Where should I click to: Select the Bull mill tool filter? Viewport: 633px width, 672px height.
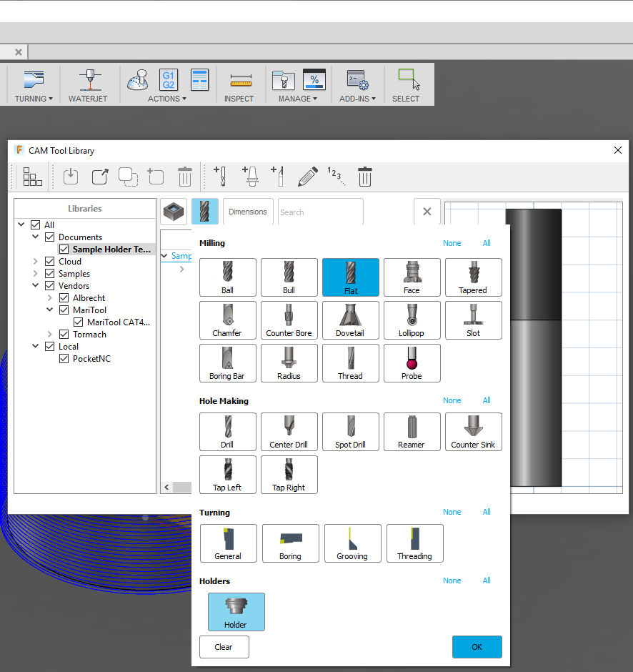tap(289, 277)
